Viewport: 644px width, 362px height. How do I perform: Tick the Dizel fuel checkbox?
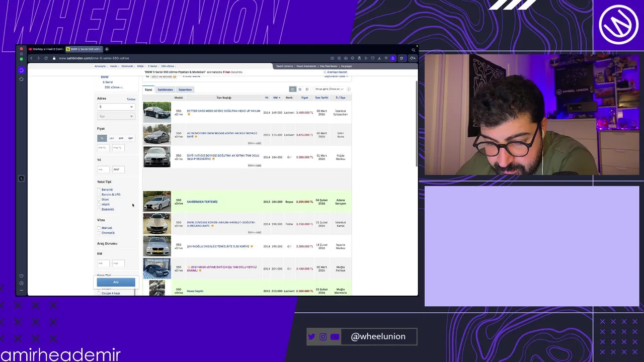99,200
